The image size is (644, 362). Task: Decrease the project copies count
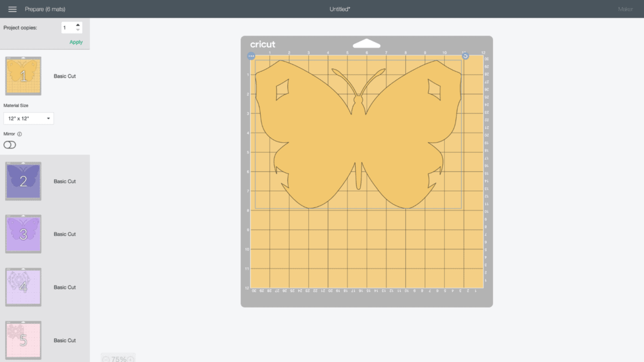[78, 30]
